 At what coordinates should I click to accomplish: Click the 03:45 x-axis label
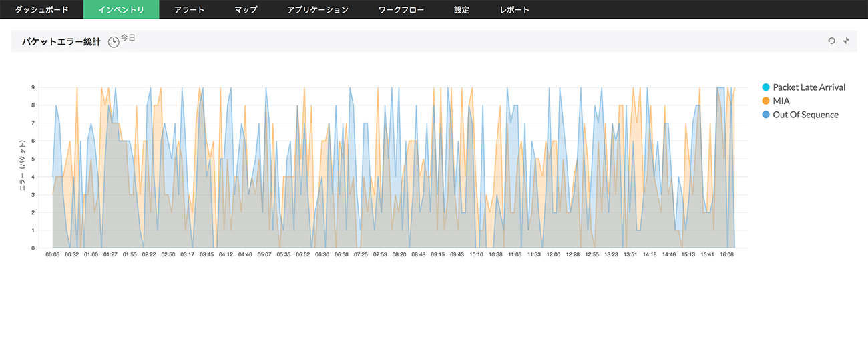click(206, 254)
